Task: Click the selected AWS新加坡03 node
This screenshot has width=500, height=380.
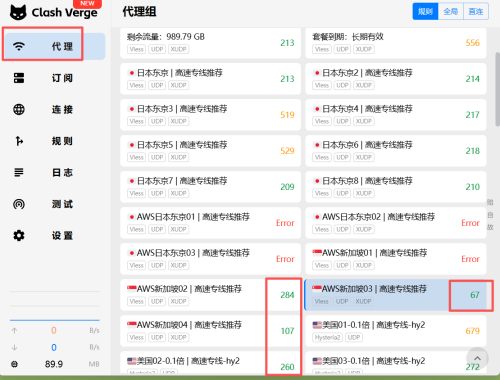Action: pyautogui.click(x=396, y=295)
